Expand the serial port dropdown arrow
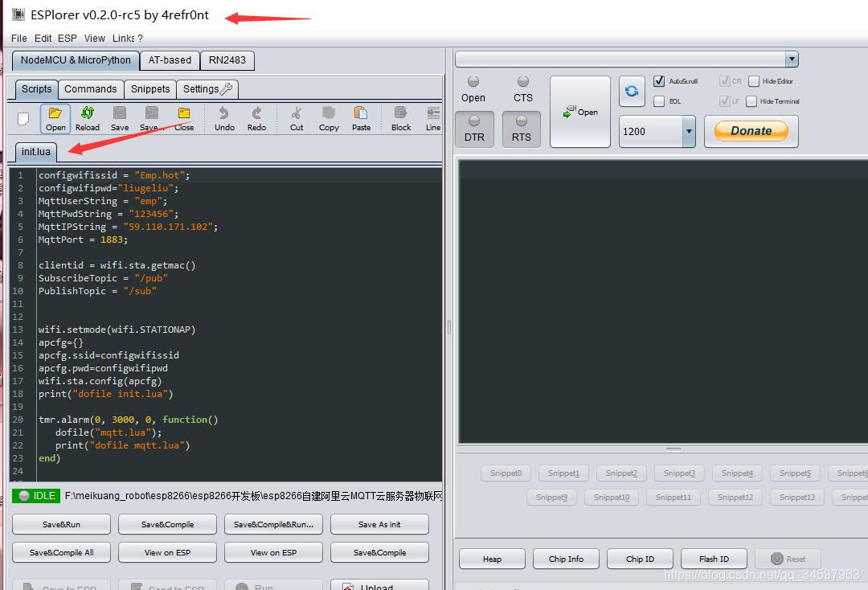The image size is (868, 590). tap(792, 59)
